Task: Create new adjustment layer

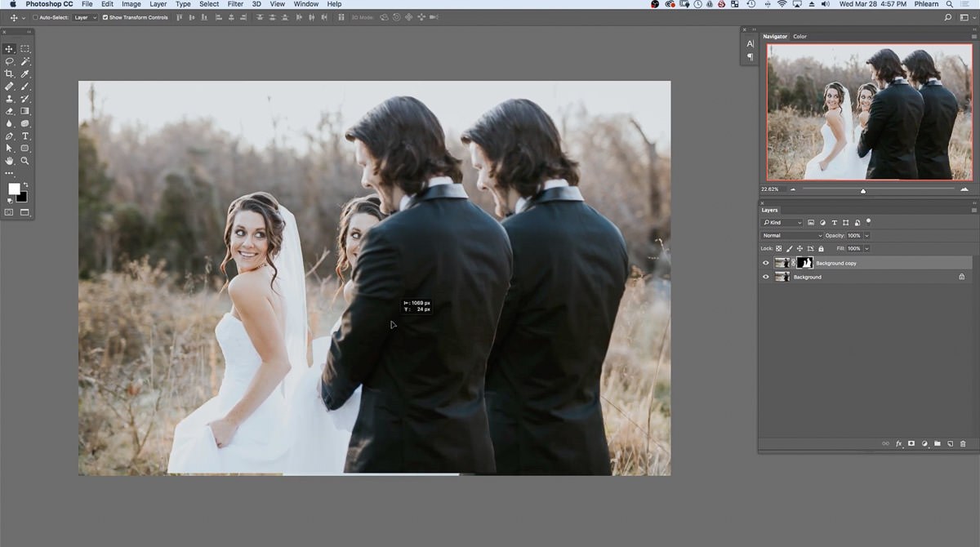Action: click(924, 443)
